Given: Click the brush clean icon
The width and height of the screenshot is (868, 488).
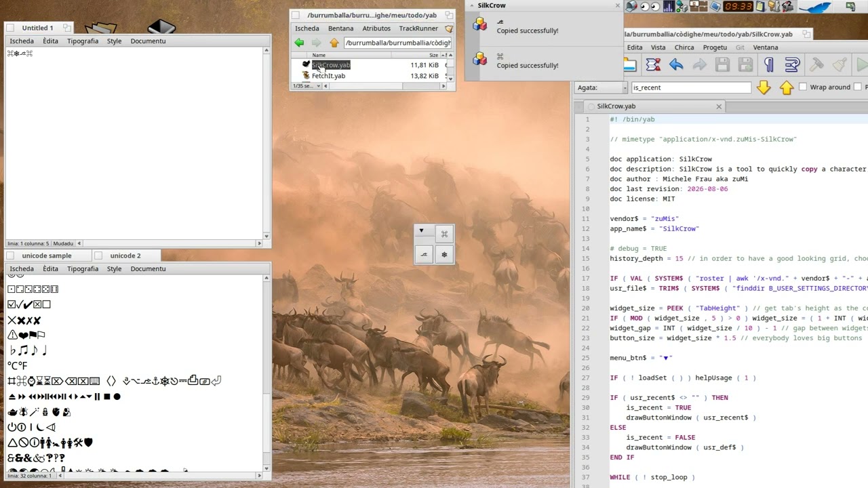Looking at the screenshot, I should (x=840, y=64).
